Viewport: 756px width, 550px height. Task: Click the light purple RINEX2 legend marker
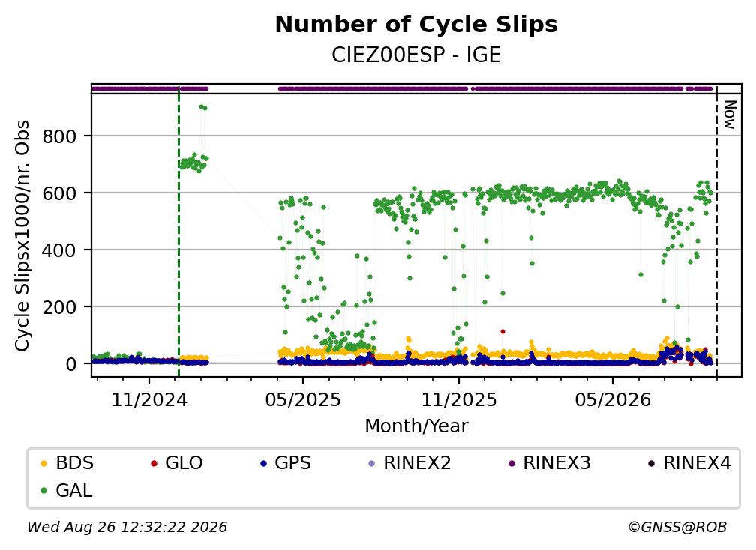point(371,464)
